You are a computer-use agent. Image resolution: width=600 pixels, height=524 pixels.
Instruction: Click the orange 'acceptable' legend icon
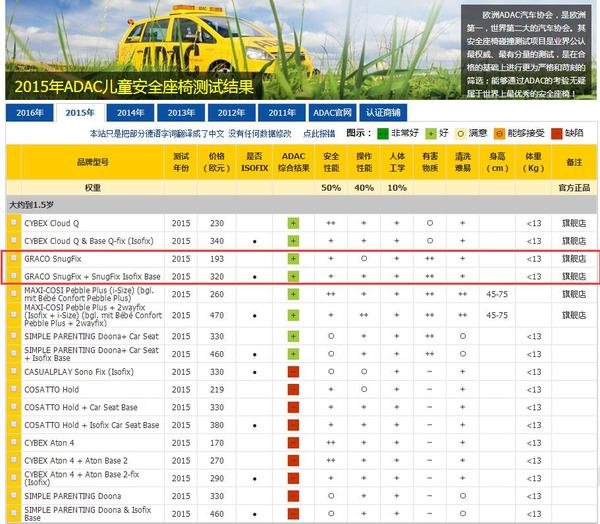(x=500, y=133)
